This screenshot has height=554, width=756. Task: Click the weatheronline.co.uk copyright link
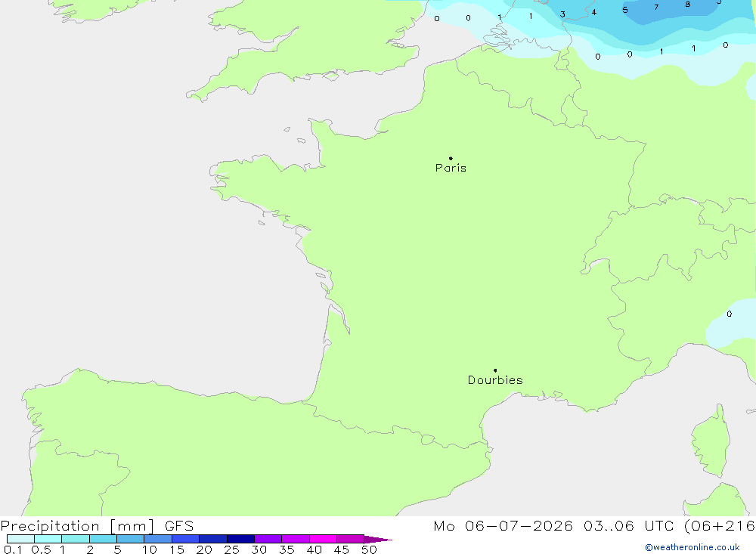coord(692,547)
